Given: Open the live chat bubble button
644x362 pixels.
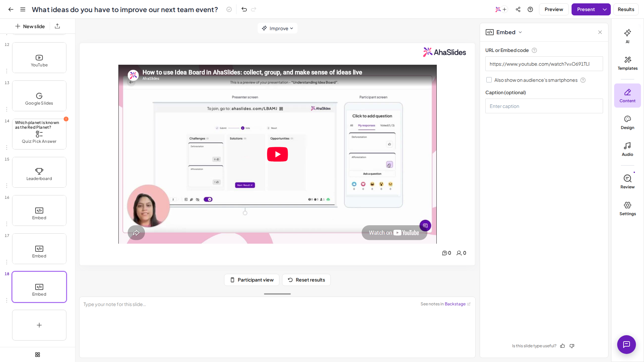Looking at the screenshot, I should coord(626,344).
